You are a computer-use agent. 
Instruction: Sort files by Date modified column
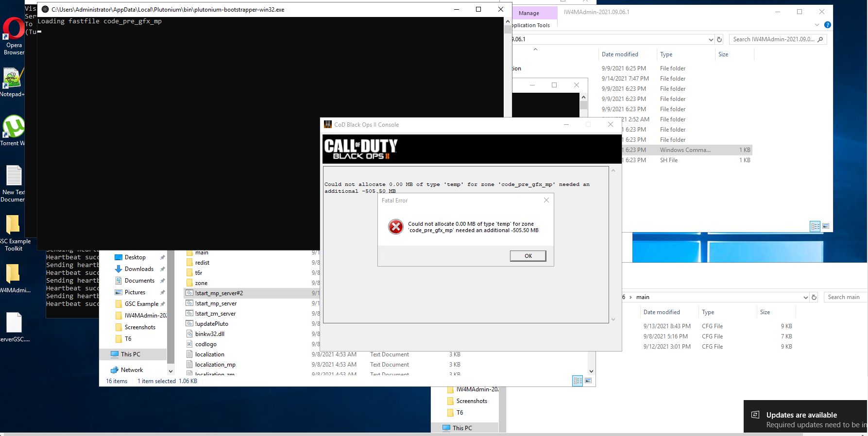point(620,54)
